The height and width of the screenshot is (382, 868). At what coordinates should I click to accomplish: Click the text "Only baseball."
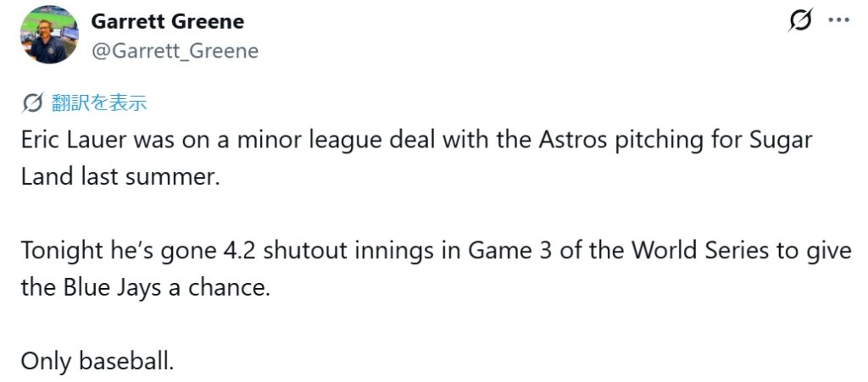pos(97,362)
